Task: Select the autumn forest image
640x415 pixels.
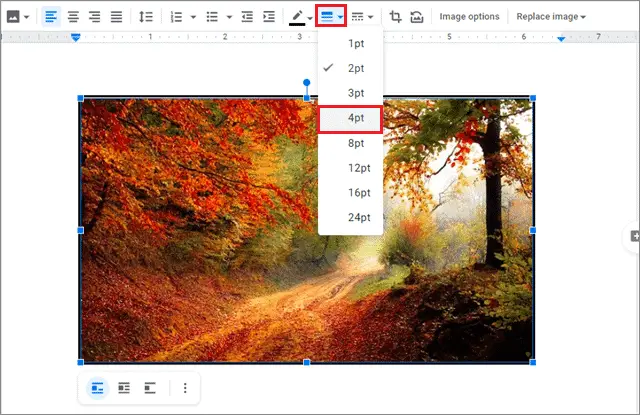Action: (307, 230)
